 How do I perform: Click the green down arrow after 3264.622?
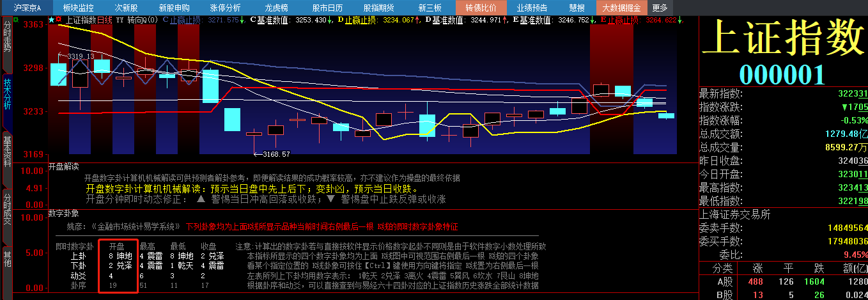coord(679,20)
